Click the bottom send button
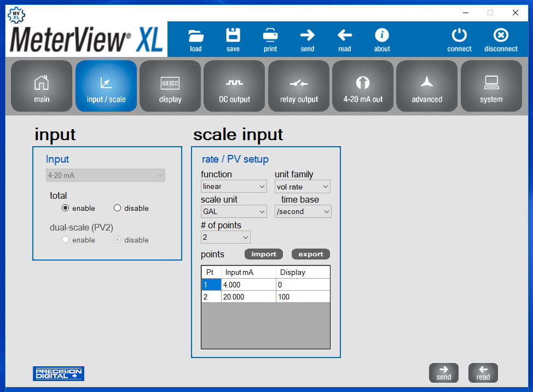Screen dimensions: 533x392 click(444, 373)
